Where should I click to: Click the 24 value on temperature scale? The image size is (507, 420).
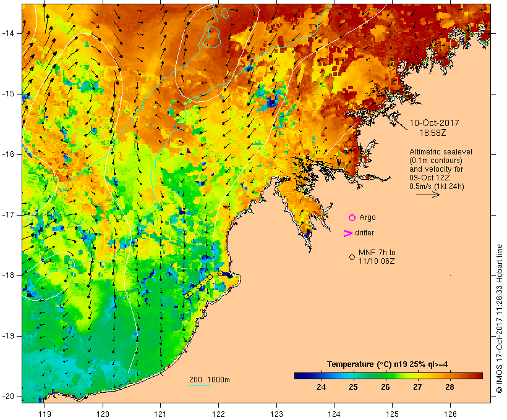321,387
